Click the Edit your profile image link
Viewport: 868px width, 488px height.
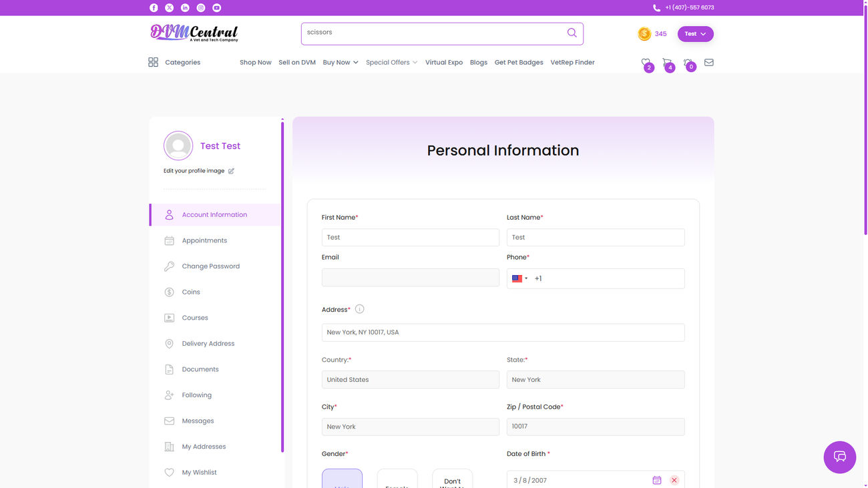pos(194,171)
